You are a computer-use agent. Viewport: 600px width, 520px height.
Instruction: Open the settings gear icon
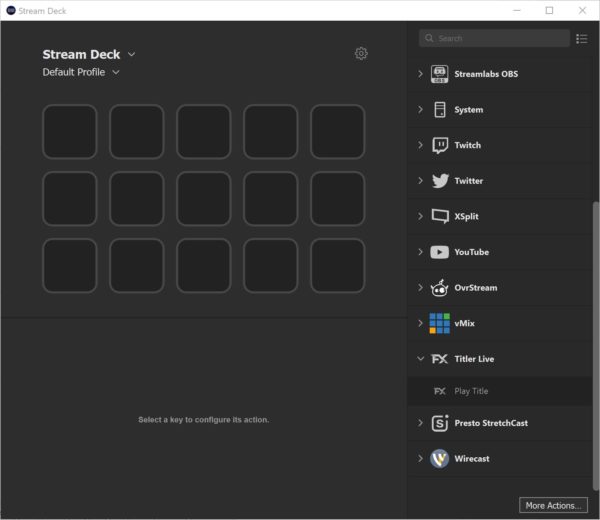361,54
